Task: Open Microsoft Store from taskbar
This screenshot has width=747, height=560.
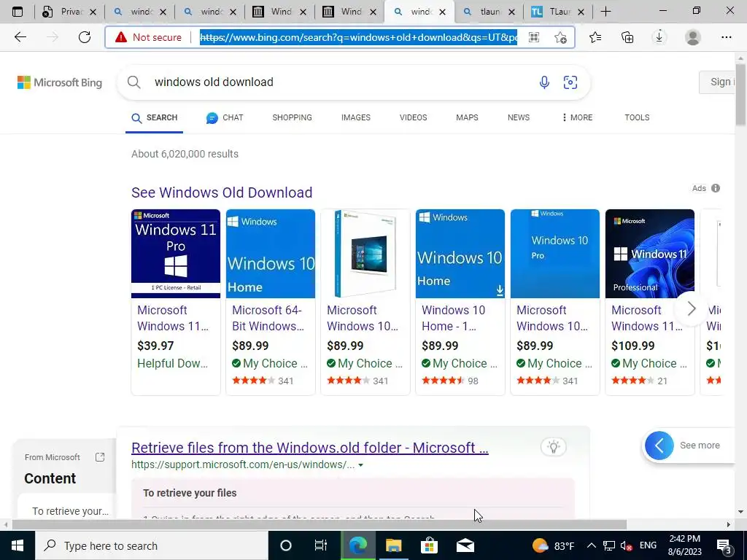Action: click(x=429, y=545)
